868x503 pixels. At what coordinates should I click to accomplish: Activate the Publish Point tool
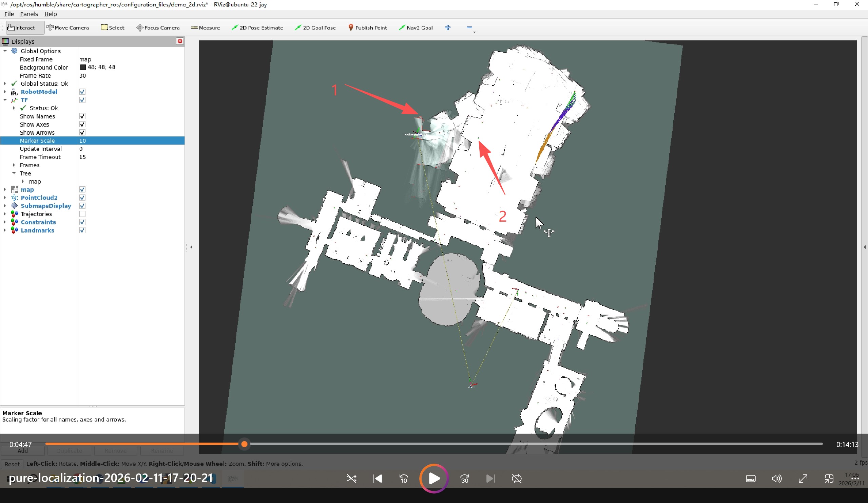pos(368,27)
